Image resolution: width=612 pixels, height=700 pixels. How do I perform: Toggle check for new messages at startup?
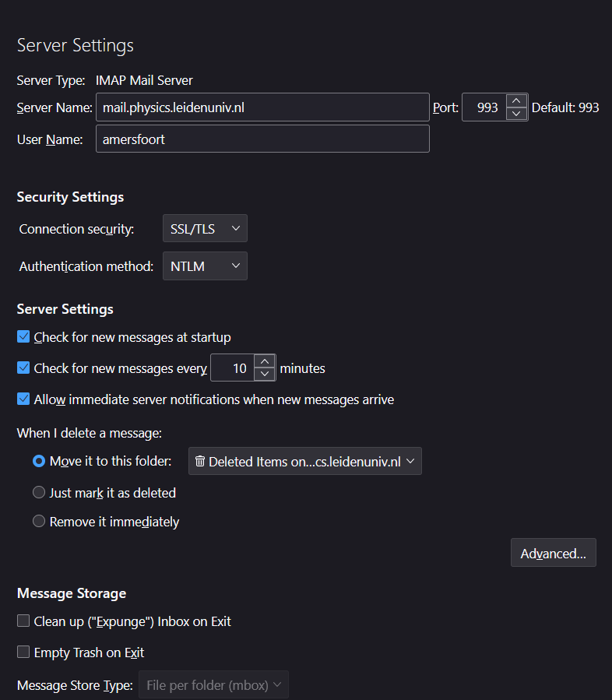23,337
